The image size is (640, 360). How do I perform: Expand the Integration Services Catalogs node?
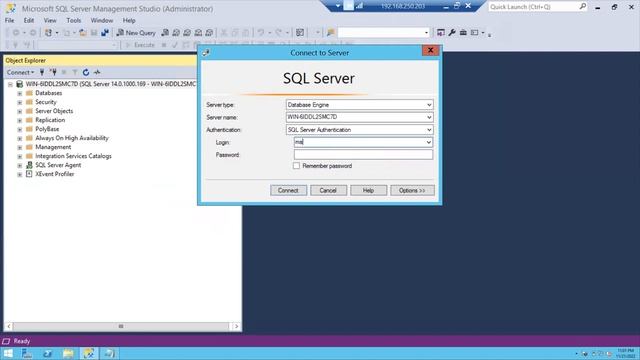20,156
